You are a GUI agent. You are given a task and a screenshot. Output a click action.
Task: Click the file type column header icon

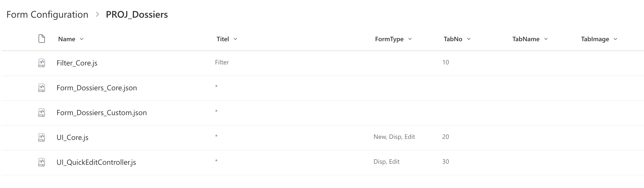pyautogui.click(x=42, y=39)
